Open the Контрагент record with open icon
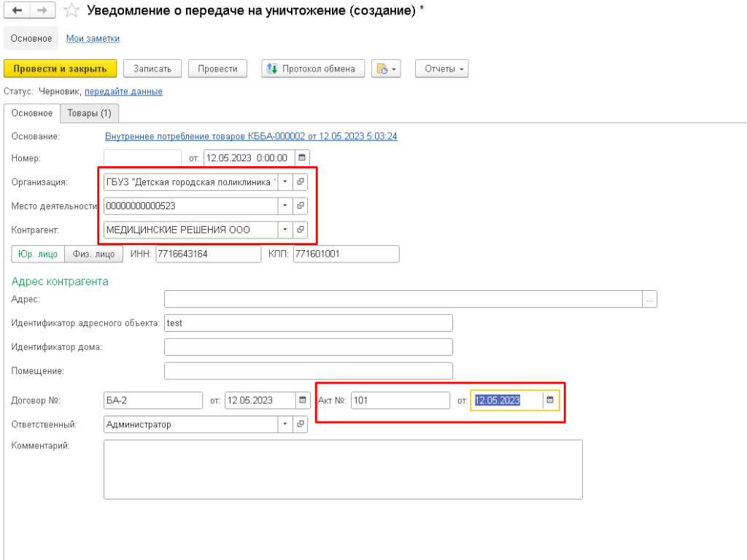Image resolution: width=747 pixels, height=560 pixels. 300,230
